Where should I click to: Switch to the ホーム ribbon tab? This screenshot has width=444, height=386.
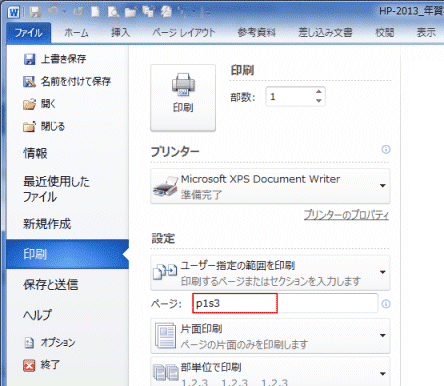click(76, 33)
